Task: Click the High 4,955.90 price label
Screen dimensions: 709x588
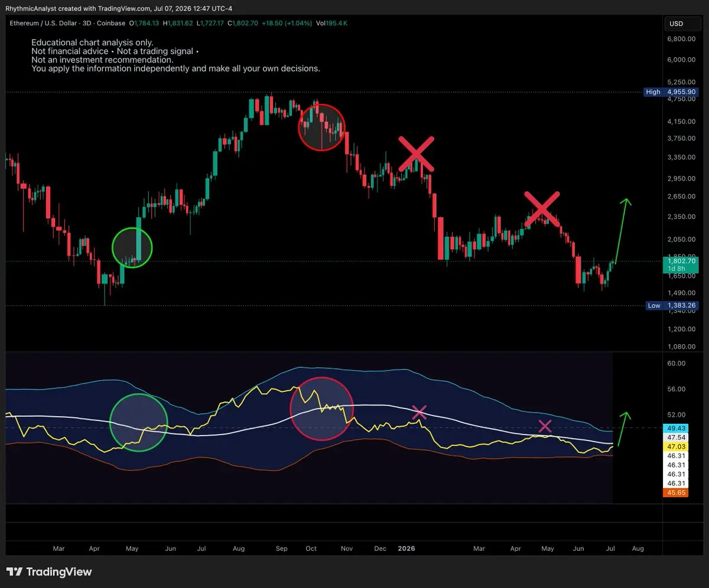Action: (671, 92)
